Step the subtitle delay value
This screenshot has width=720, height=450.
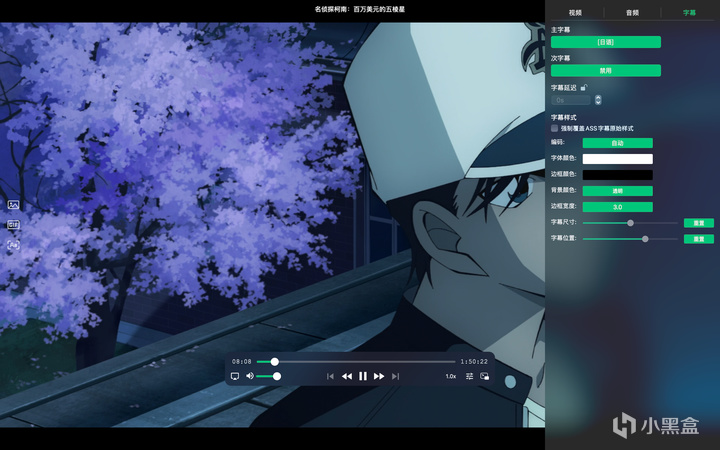[x=598, y=100]
